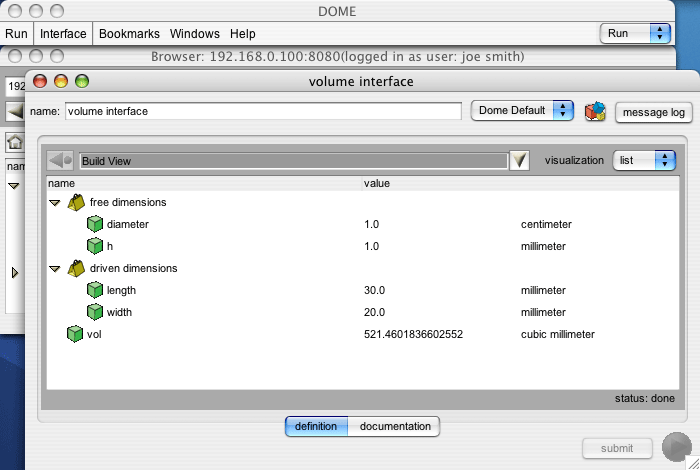The height and width of the screenshot is (470, 700).
Task: Select the width value 20.0
Action: pyautogui.click(x=374, y=312)
